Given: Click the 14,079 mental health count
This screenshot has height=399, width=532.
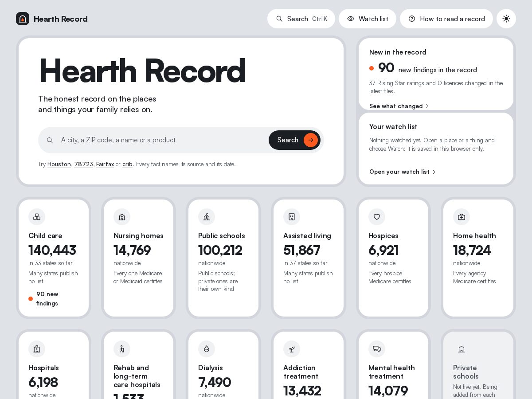Looking at the screenshot, I should [x=388, y=391].
